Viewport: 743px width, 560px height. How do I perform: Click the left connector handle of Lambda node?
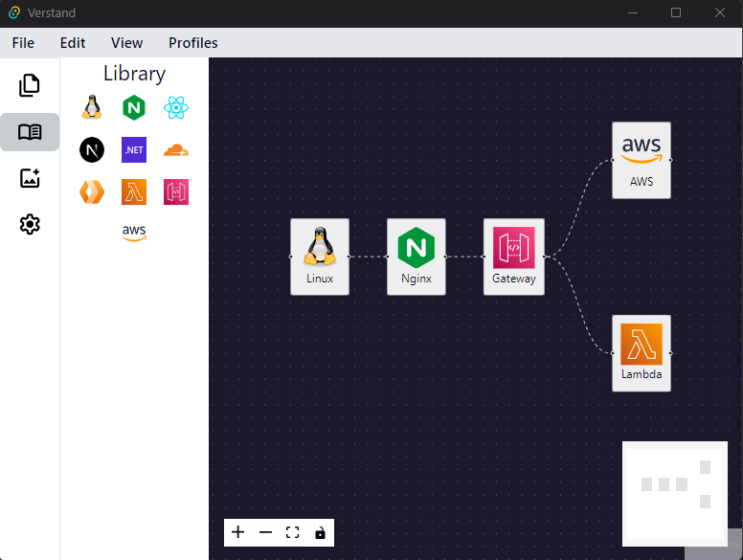(612, 353)
